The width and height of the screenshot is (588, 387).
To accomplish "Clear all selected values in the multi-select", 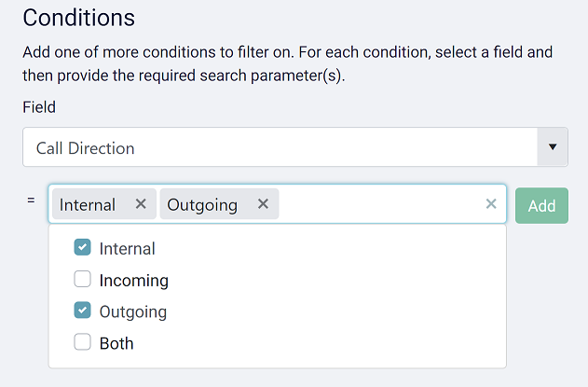I will coord(491,204).
